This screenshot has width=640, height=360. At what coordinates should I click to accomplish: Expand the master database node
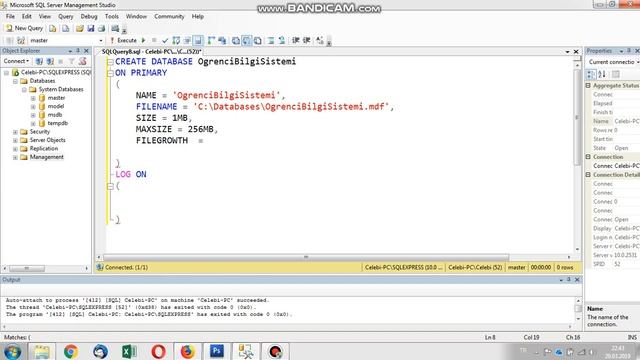point(33,98)
